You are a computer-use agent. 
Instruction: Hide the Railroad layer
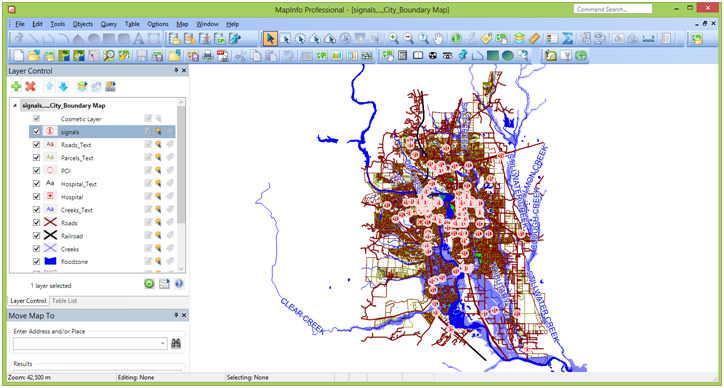pyautogui.click(x=36, y=236)
